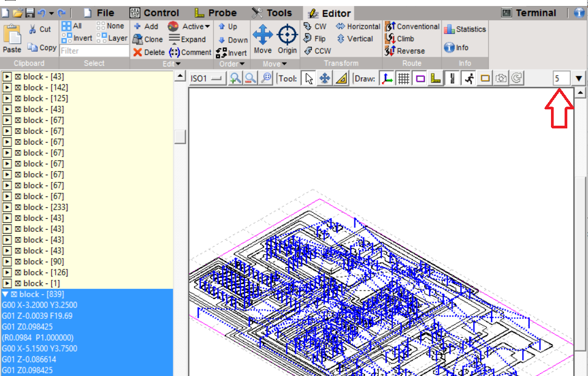Toggle the grid display
The width and height of the screenshot is (588, 376).
coord(403,79)
